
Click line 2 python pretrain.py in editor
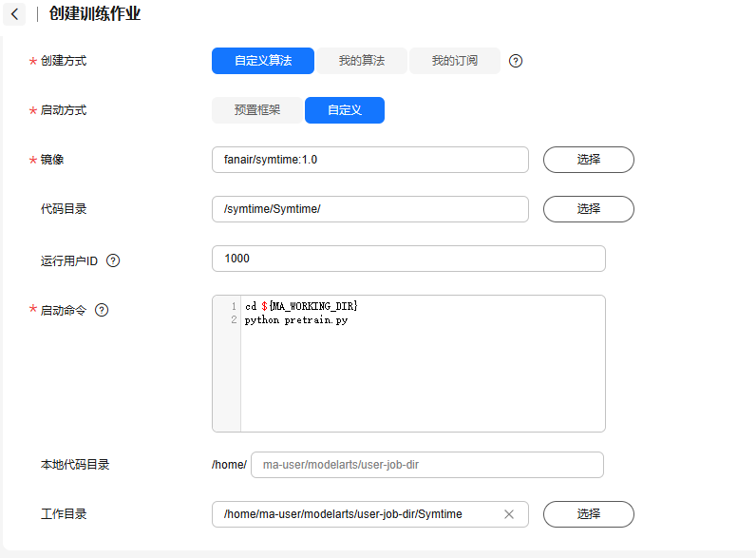295,320
